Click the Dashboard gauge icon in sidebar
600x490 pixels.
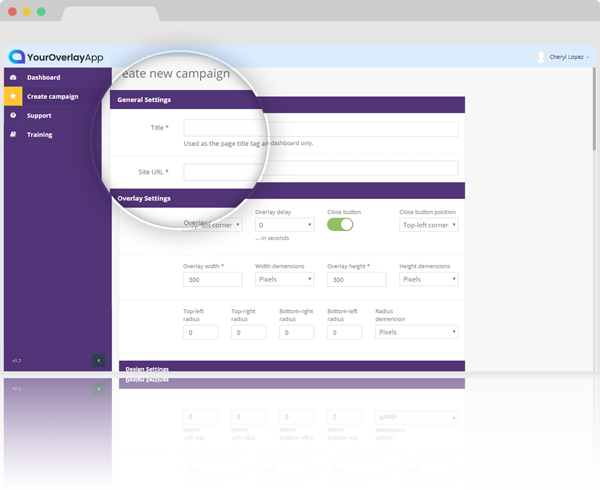click(13, 78)
